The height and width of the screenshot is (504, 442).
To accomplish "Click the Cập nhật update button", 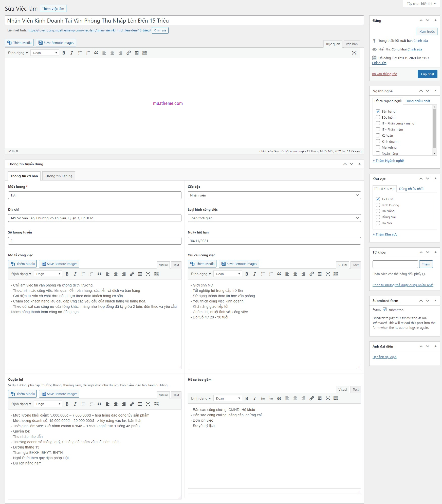I will tap(427, 74).
